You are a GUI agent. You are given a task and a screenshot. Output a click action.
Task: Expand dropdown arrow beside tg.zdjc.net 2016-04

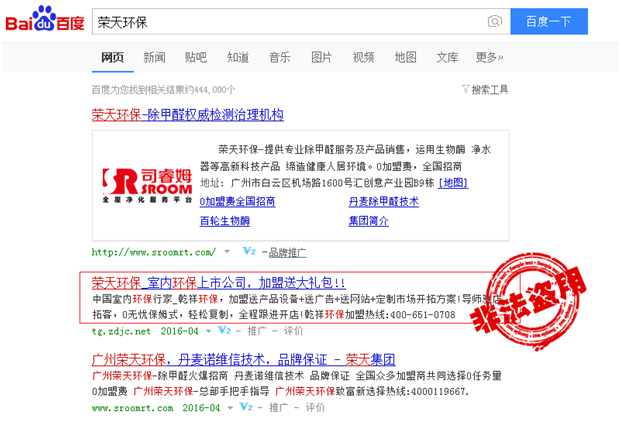point(208,331)
